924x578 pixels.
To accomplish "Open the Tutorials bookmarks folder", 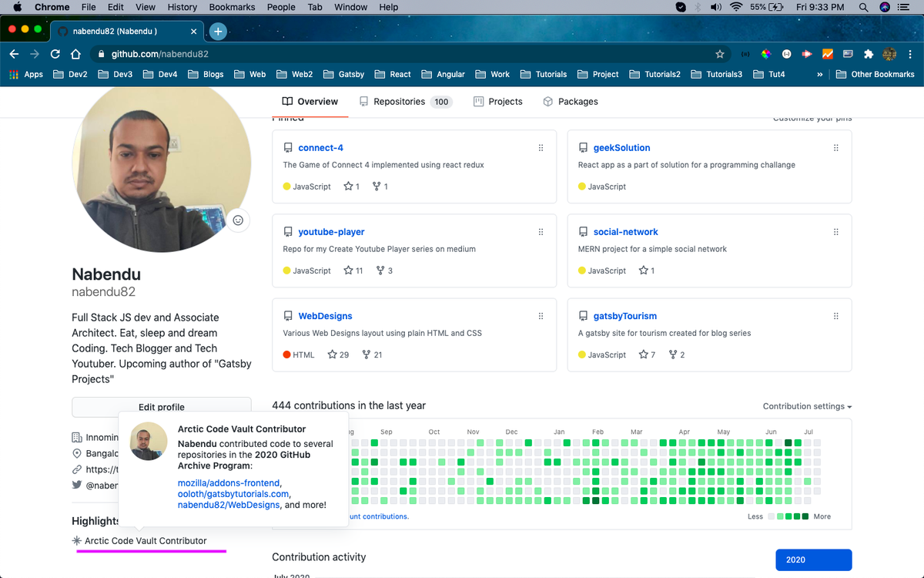I will pyautogui.click(x=544, y=74).
